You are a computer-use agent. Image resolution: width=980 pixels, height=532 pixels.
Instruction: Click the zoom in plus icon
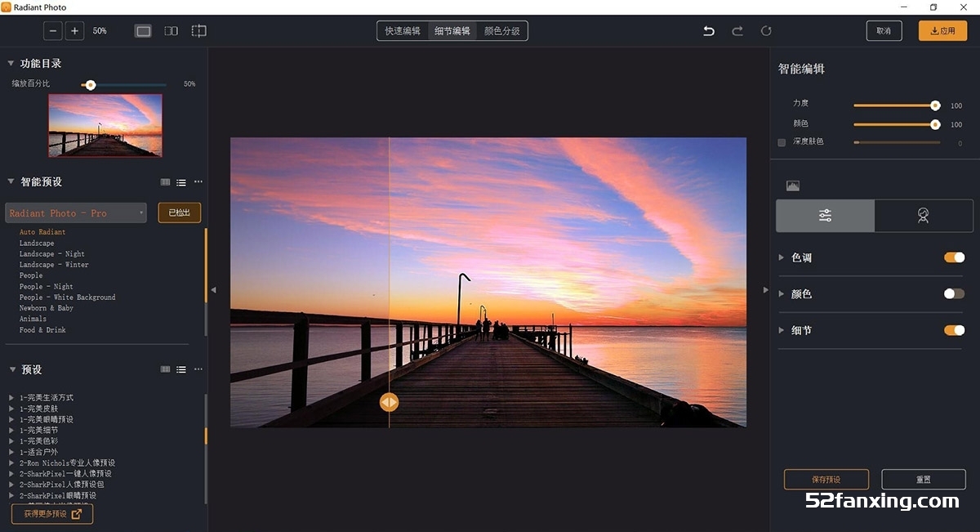75,31
